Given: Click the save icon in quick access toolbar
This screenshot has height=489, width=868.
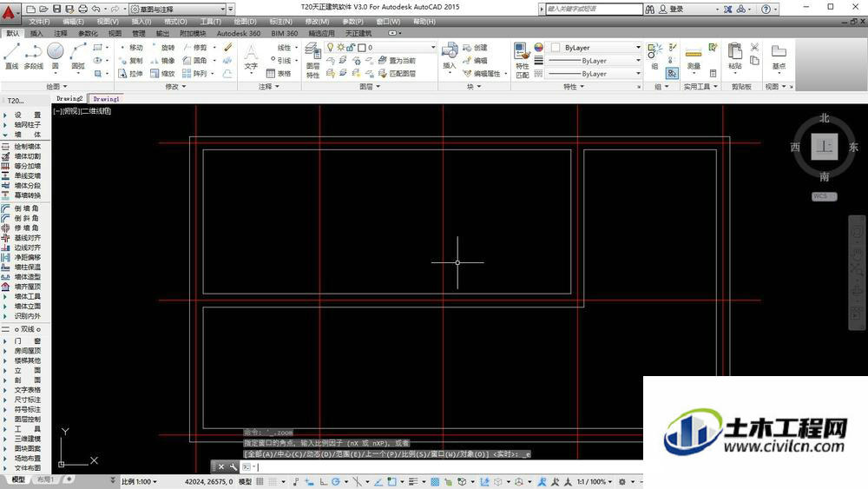Looking at the screenshot, I should tap(56, 9).
